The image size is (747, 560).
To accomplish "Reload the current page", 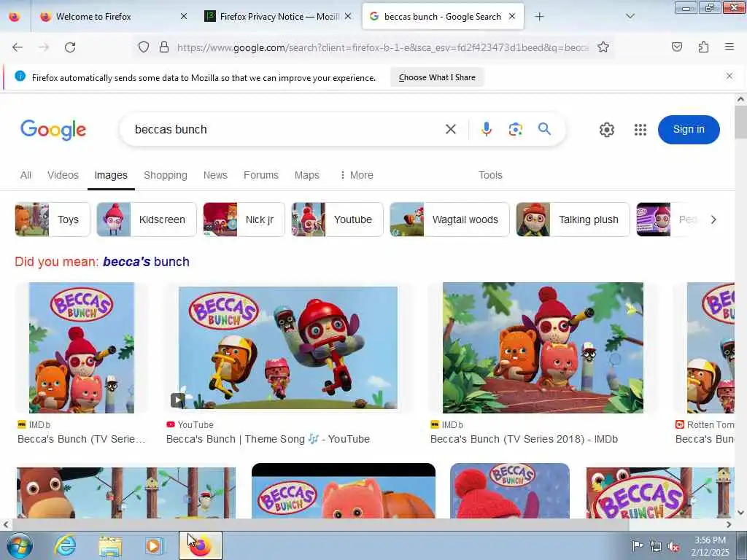I will (x=70, y=47).
